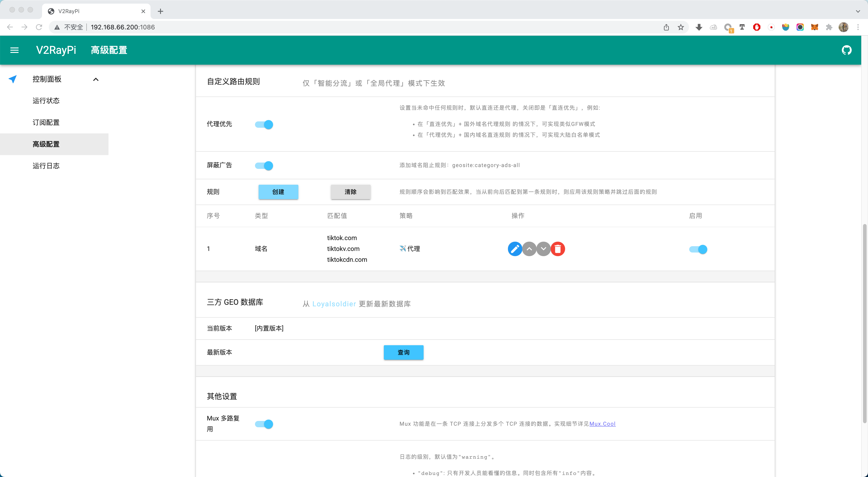Open 运行状态 in the sidebar
This screenshot has width=868, height=477.
pos(46,101)
